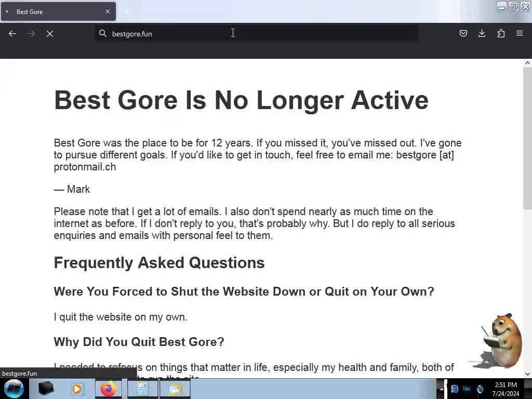This screenshot has width=532, height=399.
Task: Click the scrollbar up arrow
Action: [x=527, y=63]
